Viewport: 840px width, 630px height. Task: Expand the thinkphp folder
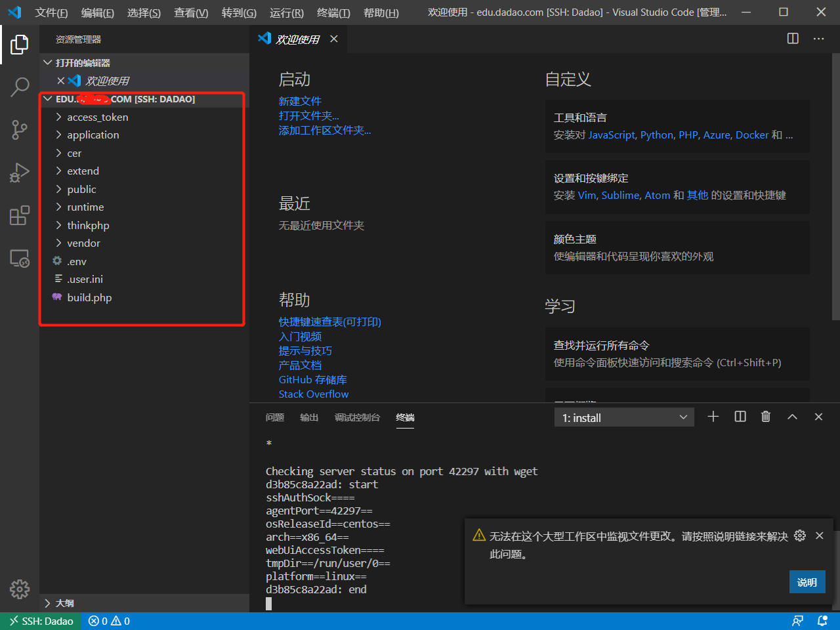pyautogui.click(x=144, y=225)
